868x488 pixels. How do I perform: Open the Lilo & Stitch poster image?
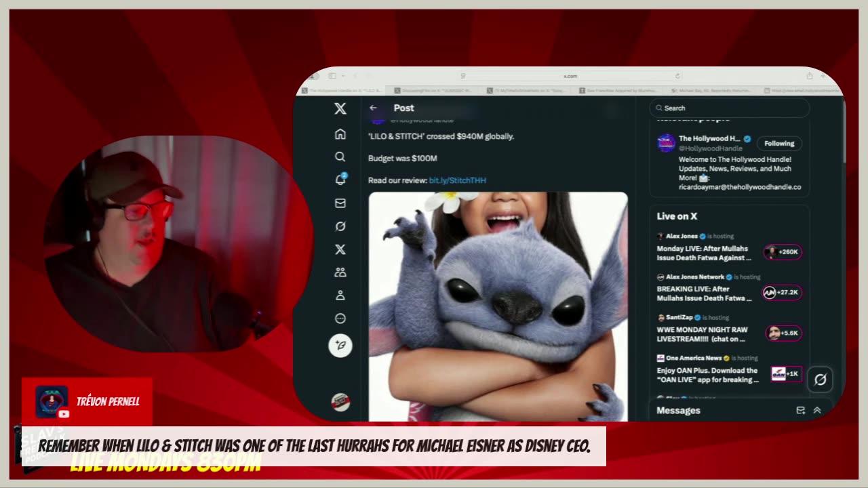pos(498,306)
